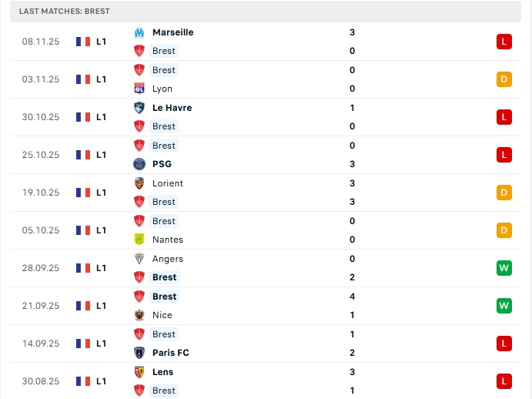Click the Nice club crest icon
The height and width of the screenshot is (399, 532).
pyautogui.click(x=139, y=315)
